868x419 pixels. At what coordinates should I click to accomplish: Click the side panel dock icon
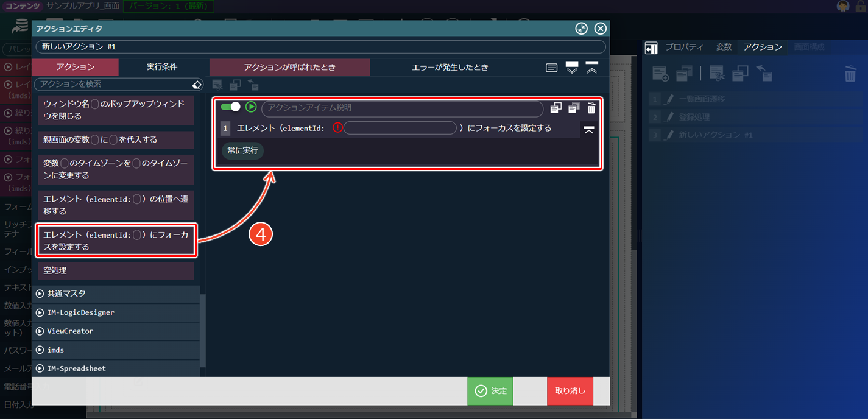651,48
